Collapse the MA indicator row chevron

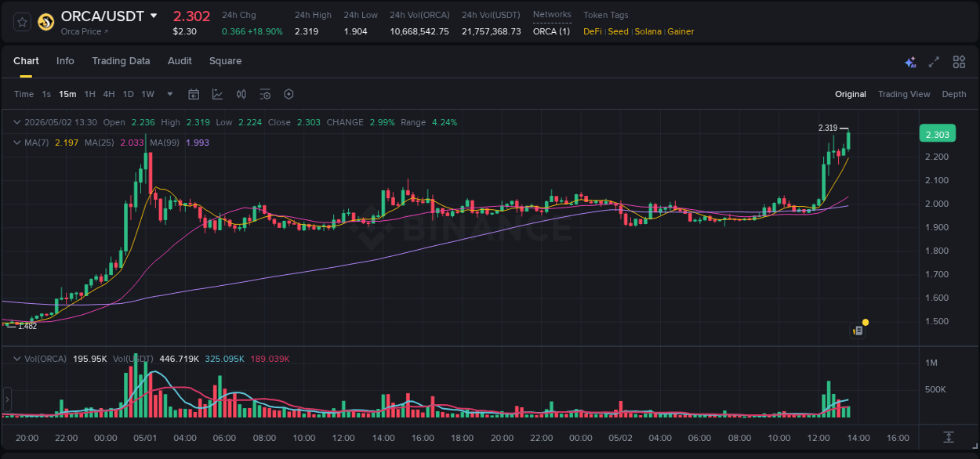pyautogui.click(x=16, y=143)
